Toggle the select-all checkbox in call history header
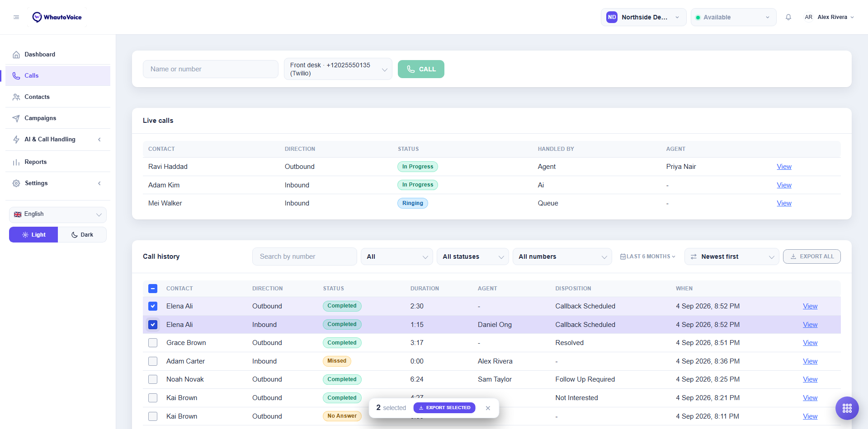This screenshot has height=429, width=868. tap(153, 289)
